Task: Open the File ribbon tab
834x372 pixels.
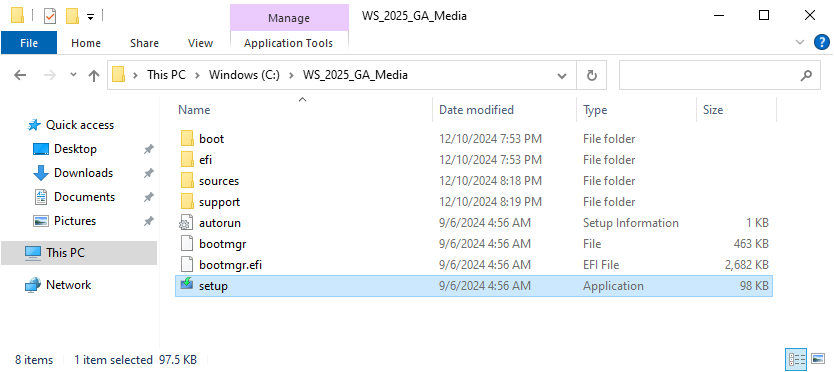Action: coord(29,43)
